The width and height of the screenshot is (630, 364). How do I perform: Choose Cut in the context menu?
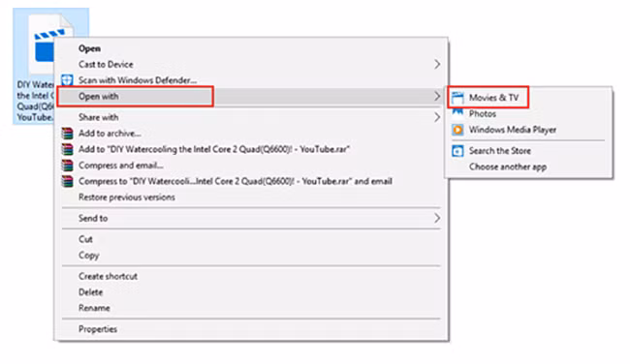[85, 239]
